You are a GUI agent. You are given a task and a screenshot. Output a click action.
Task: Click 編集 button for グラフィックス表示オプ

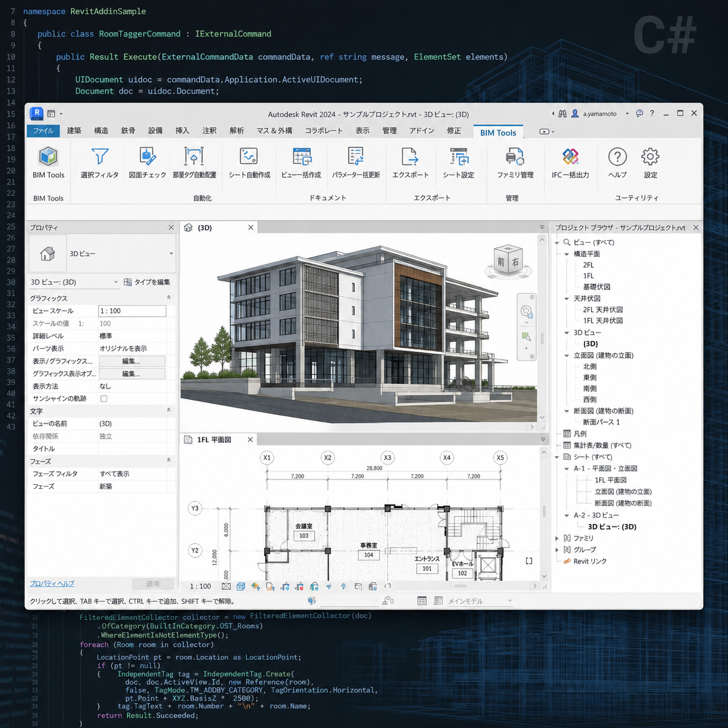click(x=132, y=374)
